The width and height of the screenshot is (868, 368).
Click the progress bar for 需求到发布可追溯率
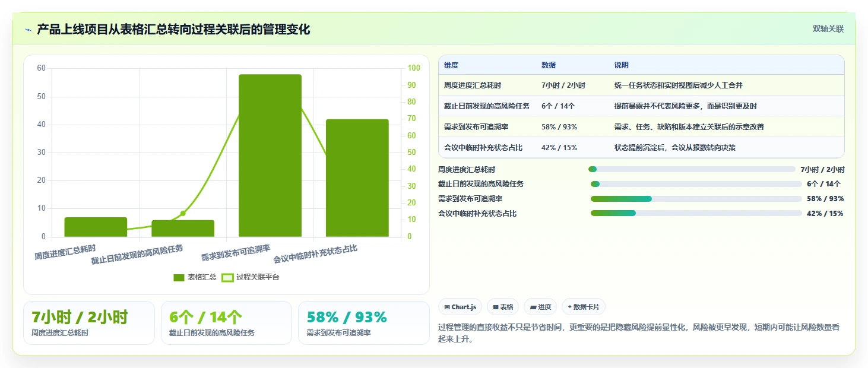click(696, 198)
